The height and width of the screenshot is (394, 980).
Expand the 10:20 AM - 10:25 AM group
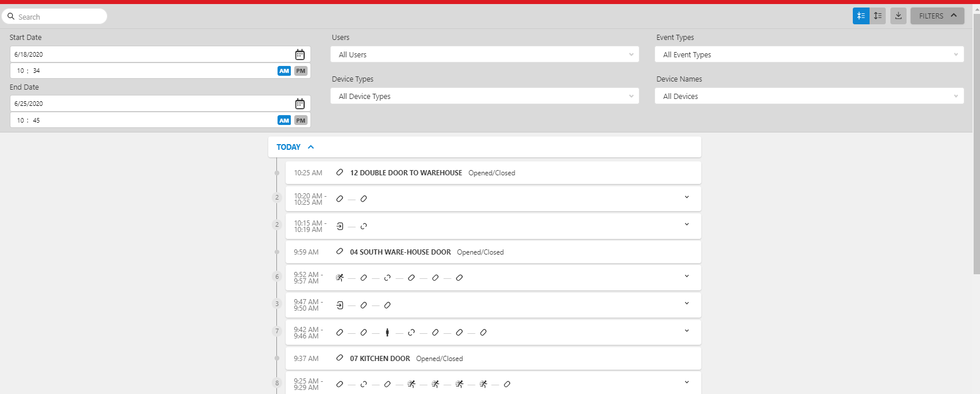pos(687,197)
